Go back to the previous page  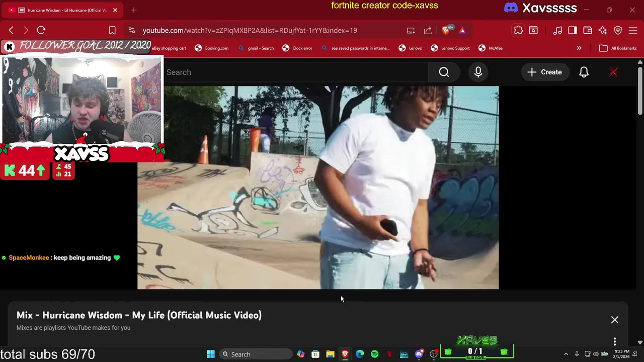click(11, 30)
